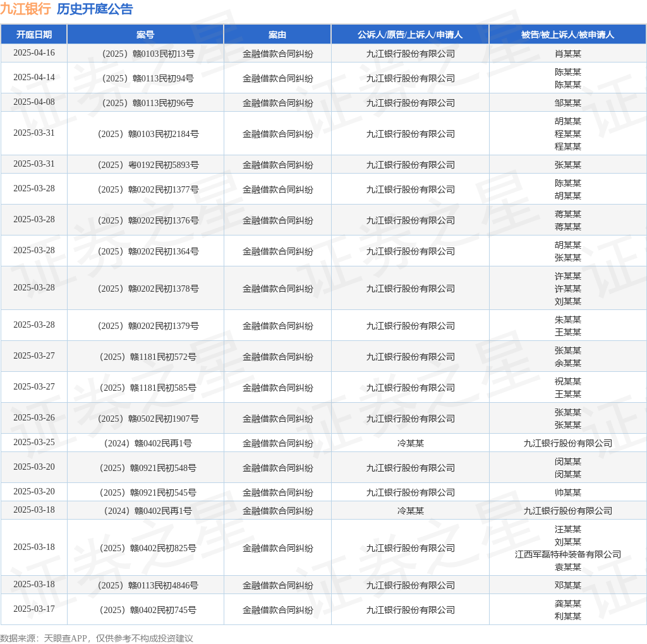Select the 案由 column header
The height and width of the screenshot is (644, 647).
pos(277,35)
